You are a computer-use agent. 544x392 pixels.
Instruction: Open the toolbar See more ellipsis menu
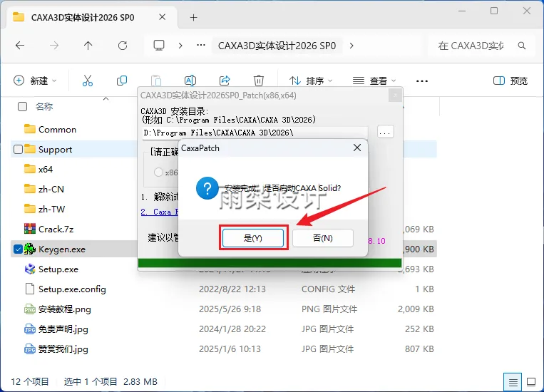pyautogui.click(x=422, y=81)
